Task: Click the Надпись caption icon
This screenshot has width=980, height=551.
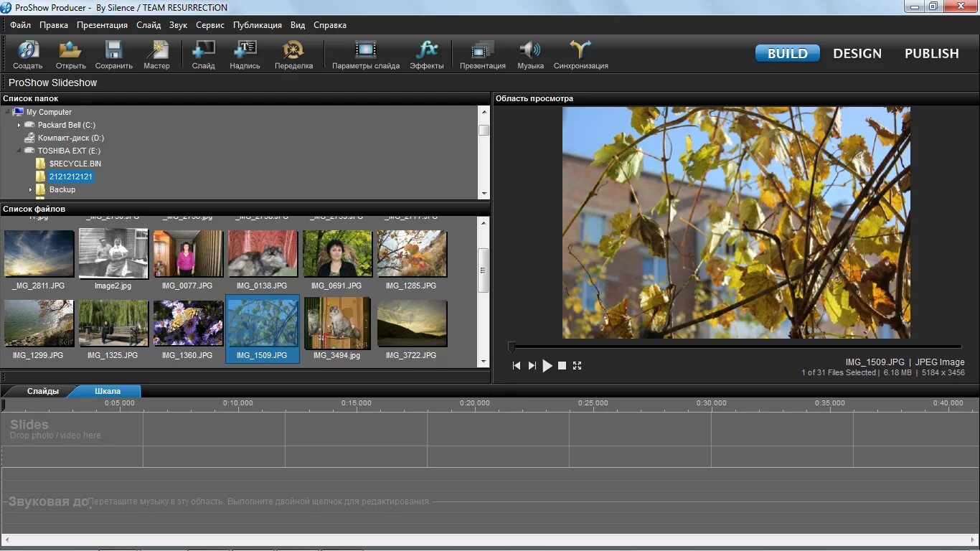Action: (245, 55)
